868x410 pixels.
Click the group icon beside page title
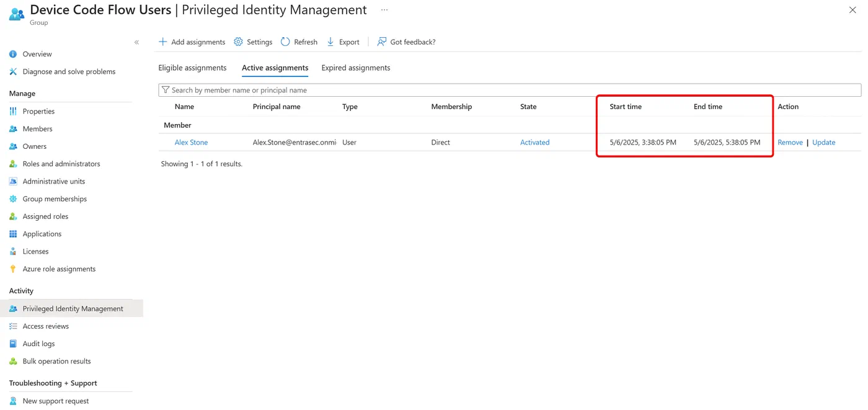17,13
